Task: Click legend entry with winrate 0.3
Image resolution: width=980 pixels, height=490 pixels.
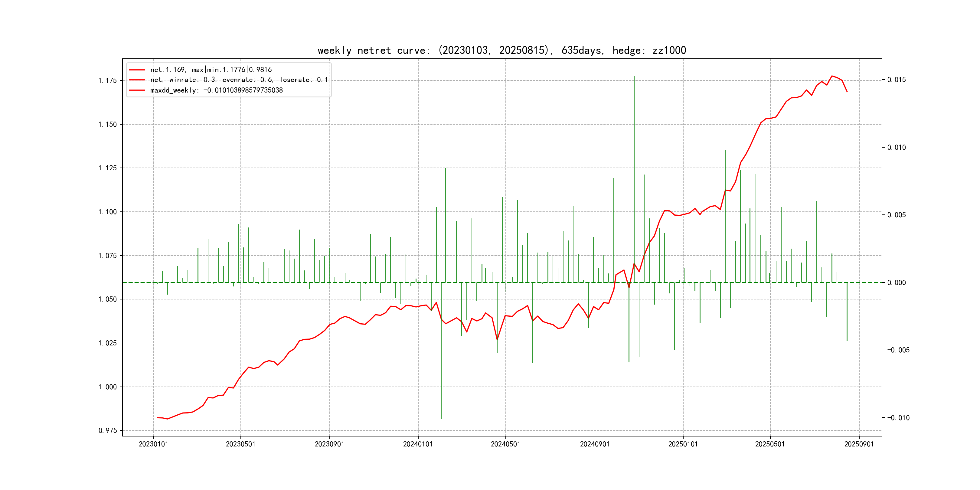Action: pyautogui.click(x=239, y=80)
